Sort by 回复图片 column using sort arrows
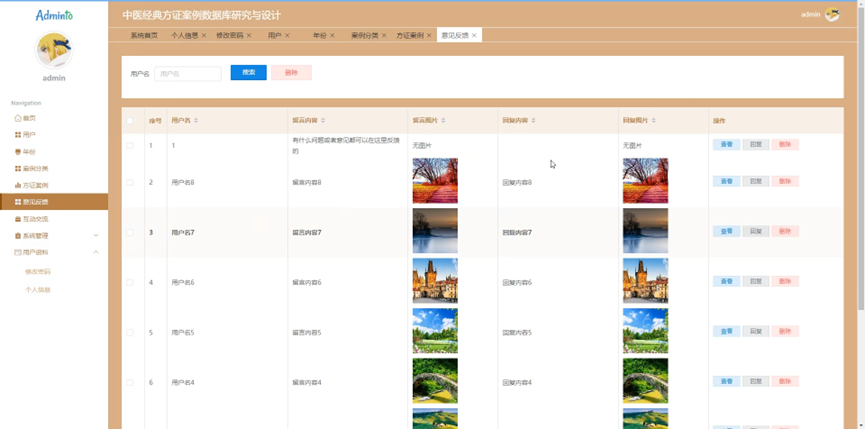Viewport: 865px width, 429px height. tap(654, 120)
